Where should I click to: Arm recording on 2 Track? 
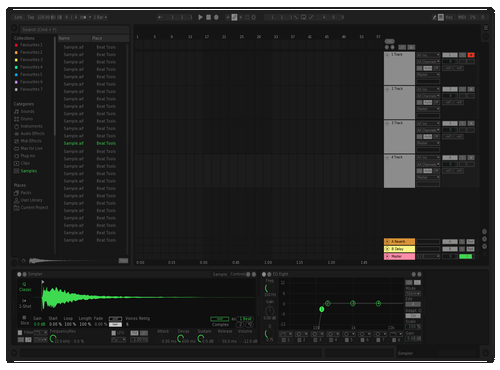pyautogui.click(x=471, y=89)
